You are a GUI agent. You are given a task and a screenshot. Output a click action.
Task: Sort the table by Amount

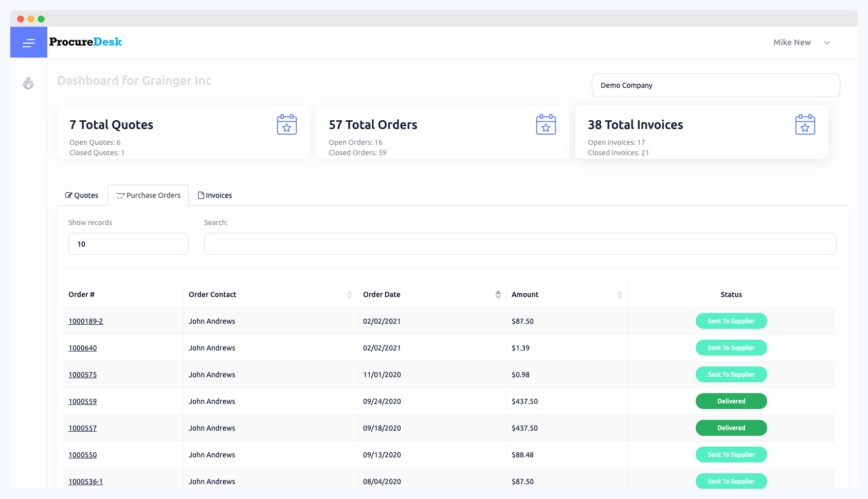620,294
